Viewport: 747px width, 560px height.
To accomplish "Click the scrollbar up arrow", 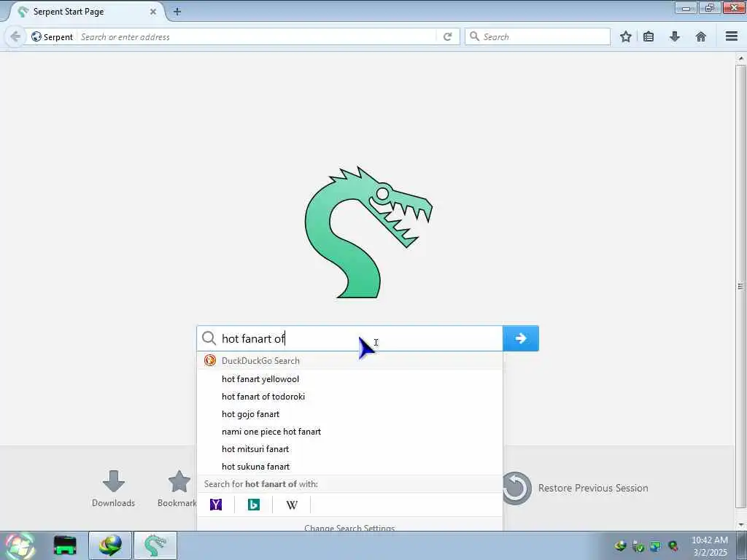I will coord(740,58).
